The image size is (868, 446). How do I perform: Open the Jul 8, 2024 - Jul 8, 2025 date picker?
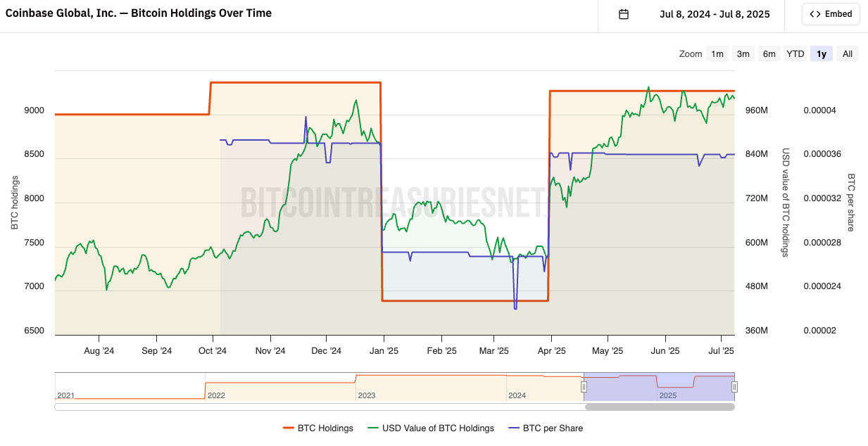click(715, 14)
